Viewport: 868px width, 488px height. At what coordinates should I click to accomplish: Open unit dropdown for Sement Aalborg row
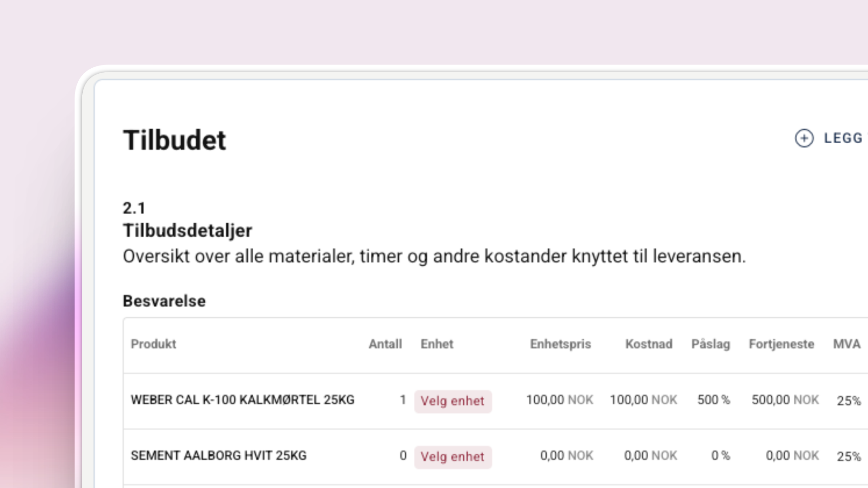(x=453, y=456)
